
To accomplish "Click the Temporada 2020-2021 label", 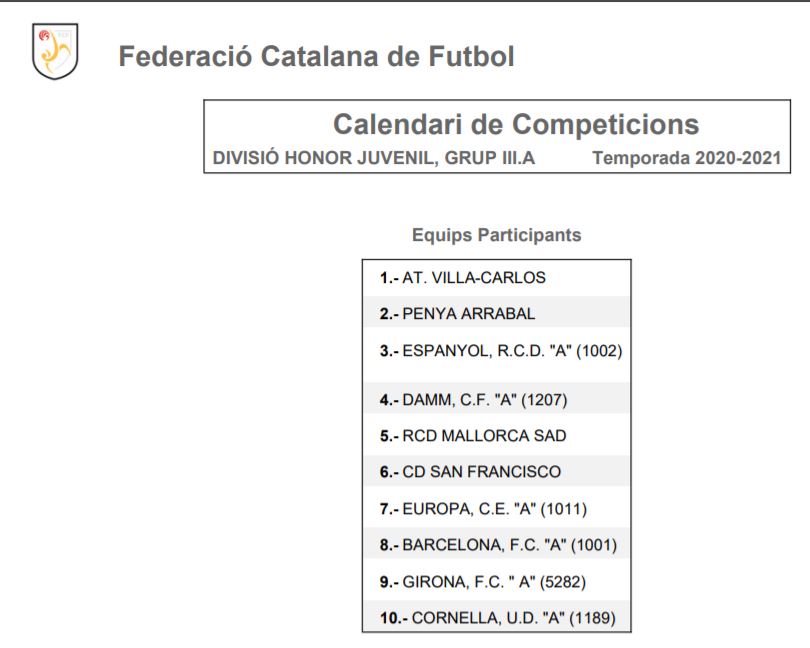I will click(687, 158).
